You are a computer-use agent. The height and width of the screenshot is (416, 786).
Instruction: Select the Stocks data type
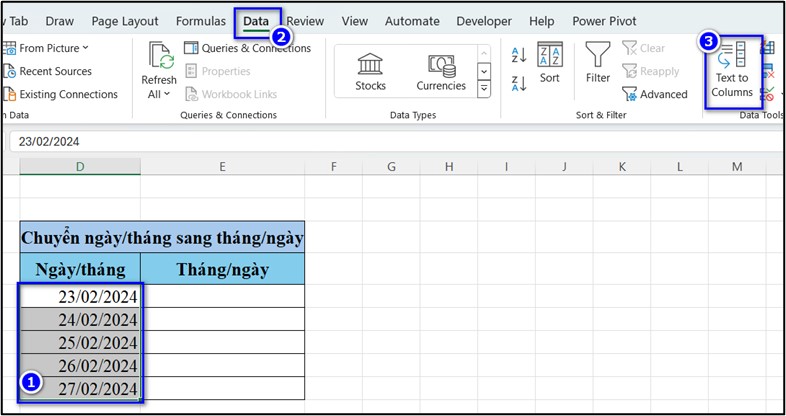(370, 72)
